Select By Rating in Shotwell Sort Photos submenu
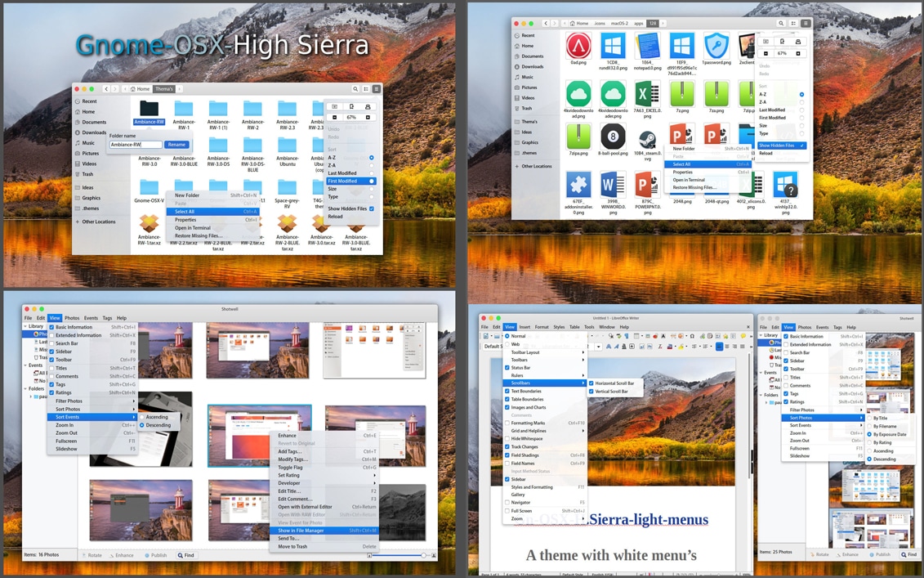 [881, 442]
